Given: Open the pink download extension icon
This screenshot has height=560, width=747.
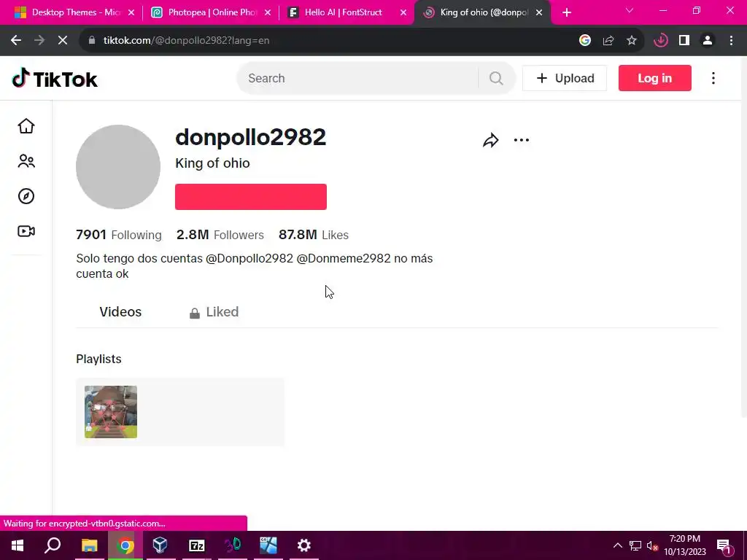Looking at the screenshot, I should [661, 41].
